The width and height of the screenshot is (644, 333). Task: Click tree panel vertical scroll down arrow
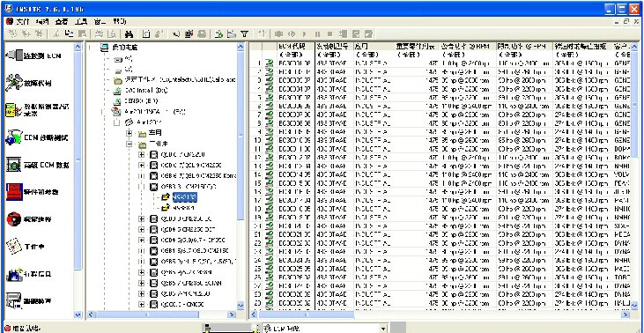(x=241, y=306)
